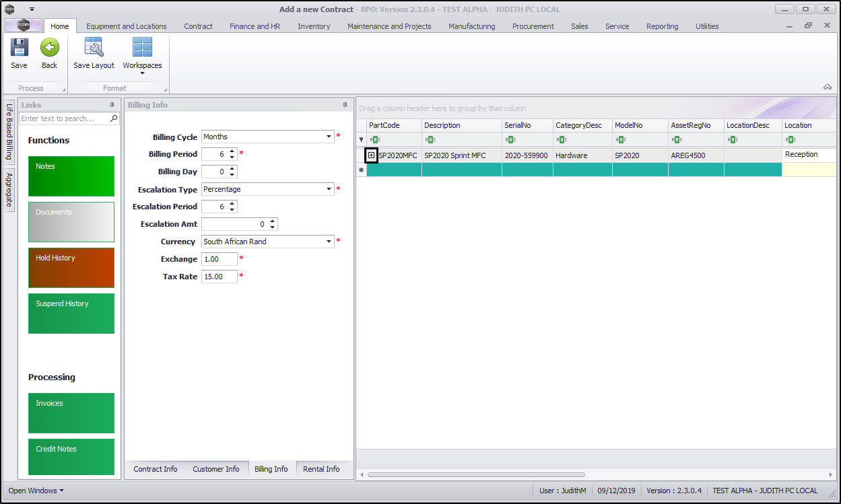Viewport: 841px width, 504px height.
Task: Open the Open Windows dropdown
Action: point(36,491)
